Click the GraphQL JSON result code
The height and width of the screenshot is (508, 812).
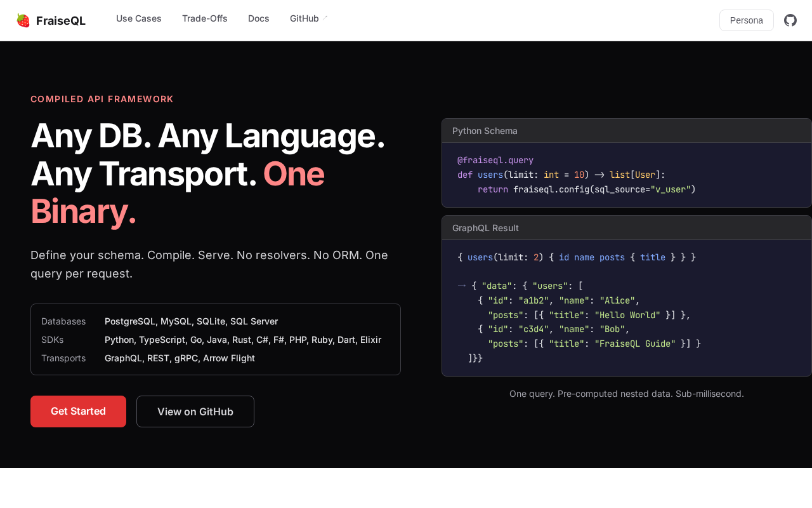point(627,308)
